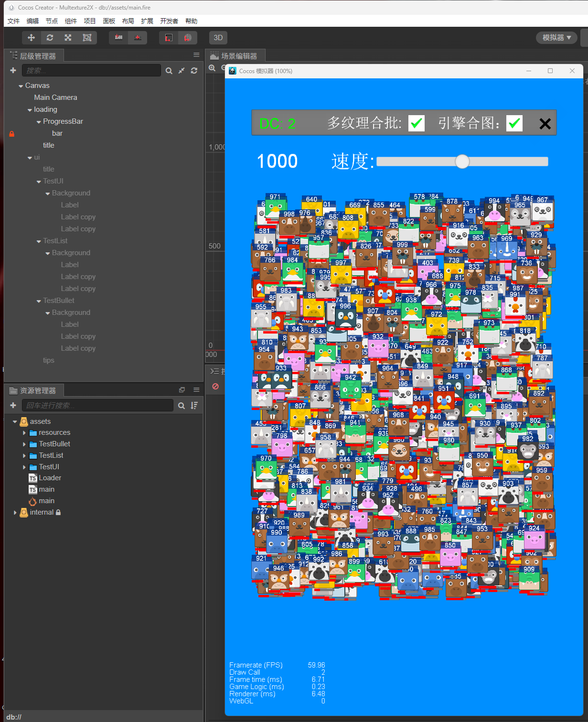The image size is (588, 722).
Task: Select the main TypeScript asset
Action: pyautogui.click(x=47, y=489)
